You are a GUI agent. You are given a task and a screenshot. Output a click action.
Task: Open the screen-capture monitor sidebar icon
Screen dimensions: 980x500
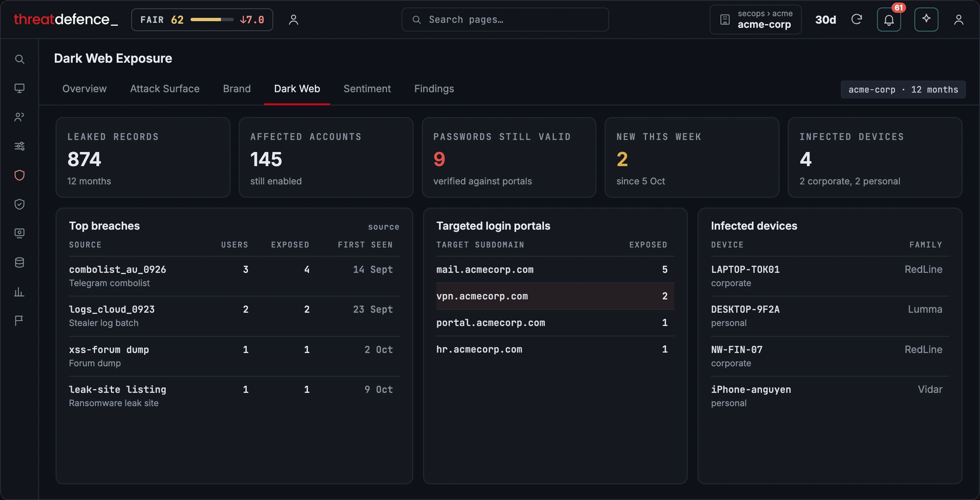20,233
